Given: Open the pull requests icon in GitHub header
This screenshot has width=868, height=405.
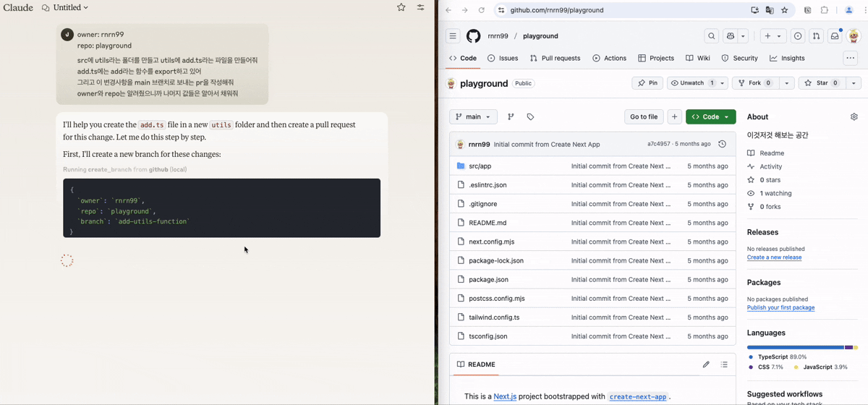Looking at the screenshot, I should click(816, 36).
